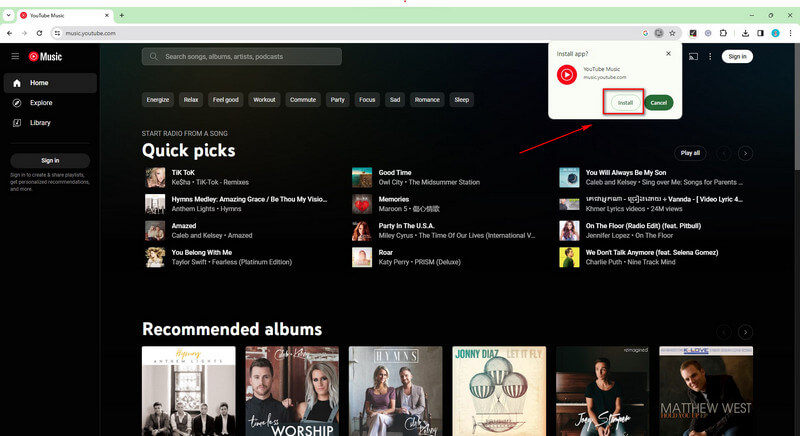800x436 pixels.
Task: Play the song TiK ToK
Action: pyautogui.click(x=183, y=173)
